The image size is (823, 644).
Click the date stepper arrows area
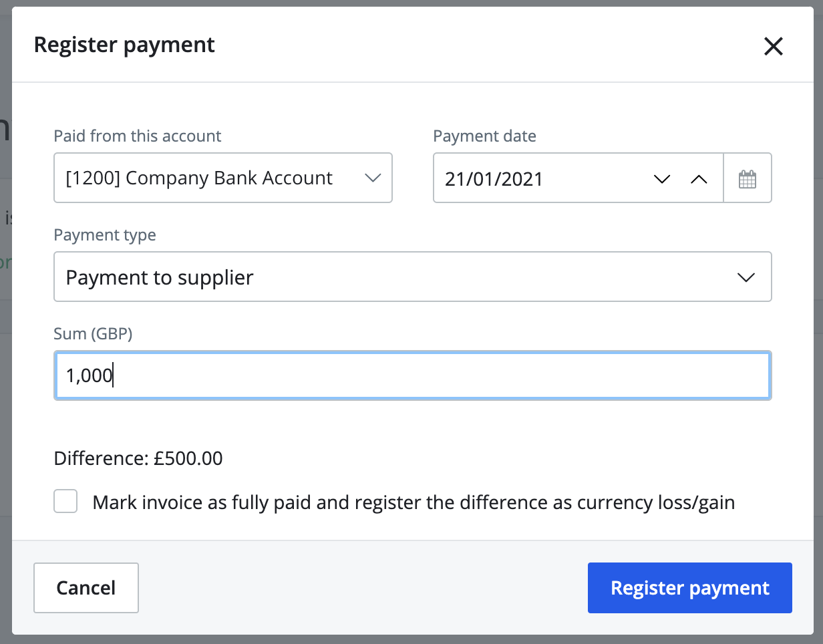(681, 179)
